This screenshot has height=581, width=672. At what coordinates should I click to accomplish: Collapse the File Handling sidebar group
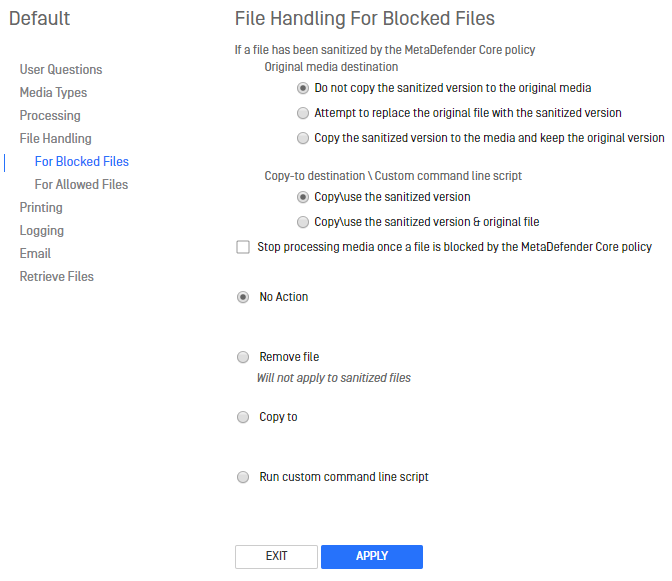55,138
